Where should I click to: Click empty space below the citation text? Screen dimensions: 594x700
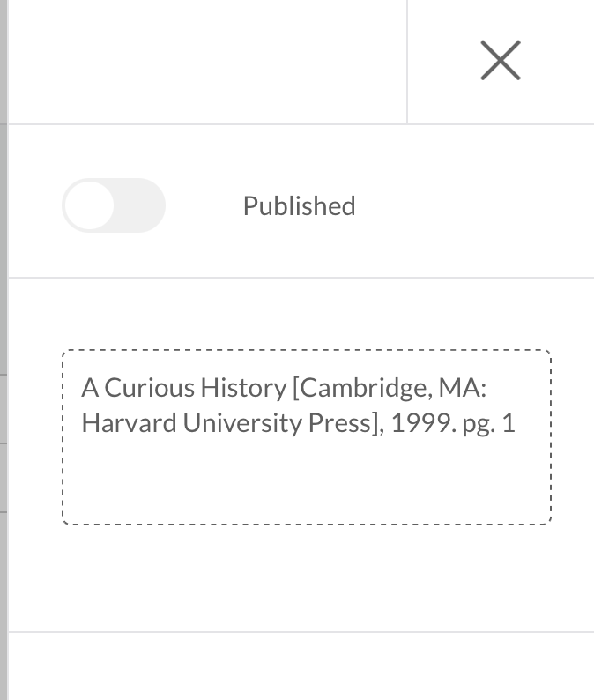click(307, 483)
